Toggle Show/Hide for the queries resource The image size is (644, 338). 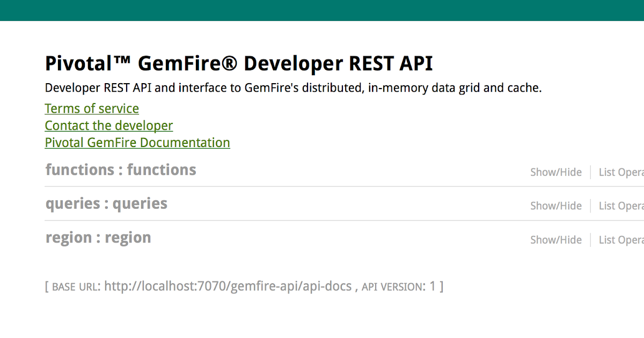[556, 206]
